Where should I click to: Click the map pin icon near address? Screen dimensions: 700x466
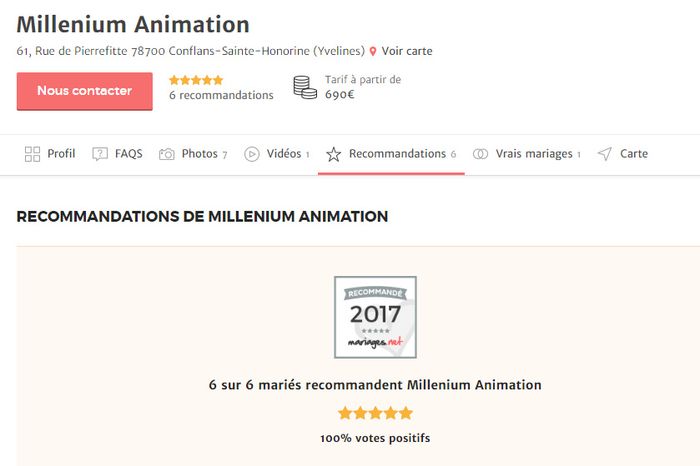click(373, 51)
